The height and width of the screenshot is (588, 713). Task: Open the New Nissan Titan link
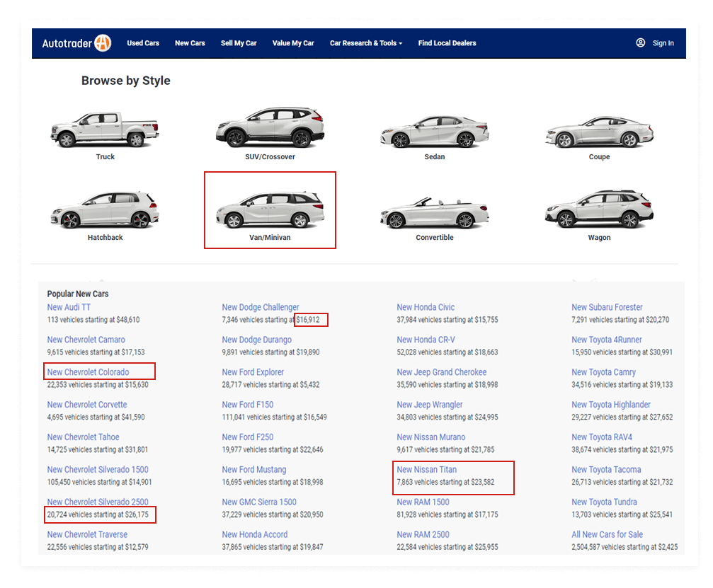(x=426, y=470)
